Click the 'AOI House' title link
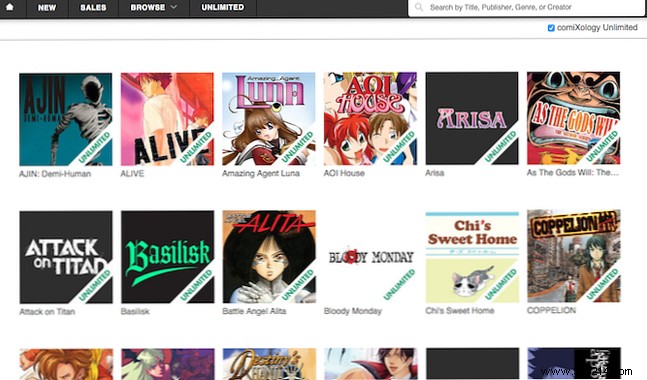This screenshot has width=647, height=380. (344, 173)
